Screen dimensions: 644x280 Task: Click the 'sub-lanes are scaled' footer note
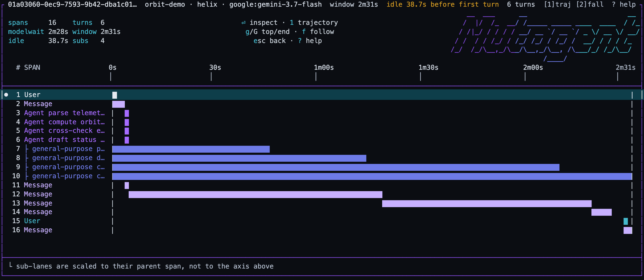click(x=145, y=266)
